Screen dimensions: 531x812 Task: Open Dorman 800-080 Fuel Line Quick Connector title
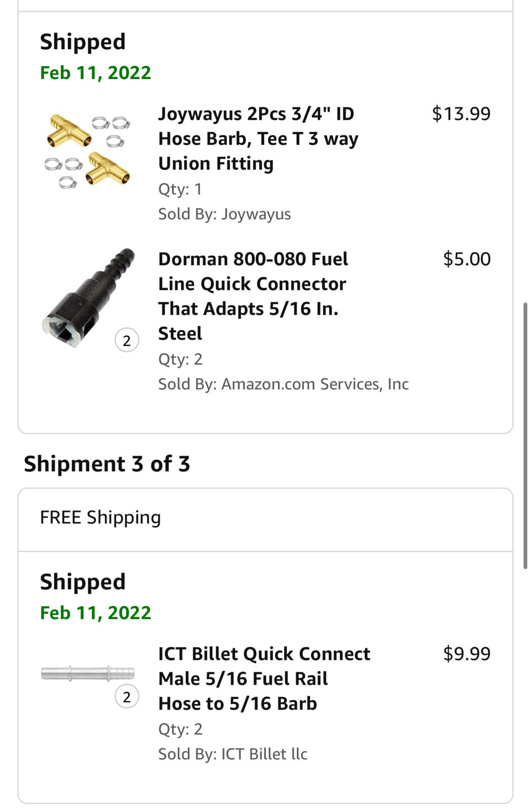pyautogui.click(x=253, y=296)
